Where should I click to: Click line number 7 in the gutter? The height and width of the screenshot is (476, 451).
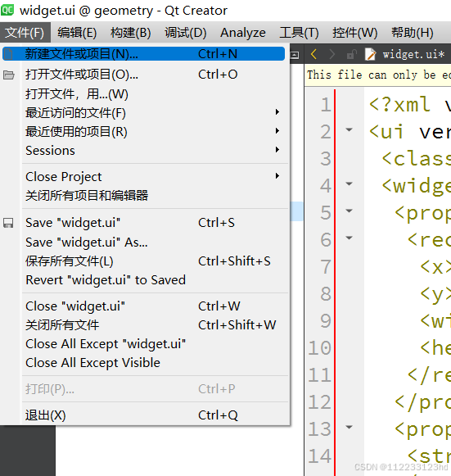(326, 267)
